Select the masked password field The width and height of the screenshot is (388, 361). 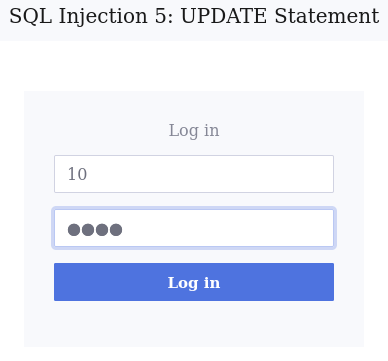click(194, 228)
